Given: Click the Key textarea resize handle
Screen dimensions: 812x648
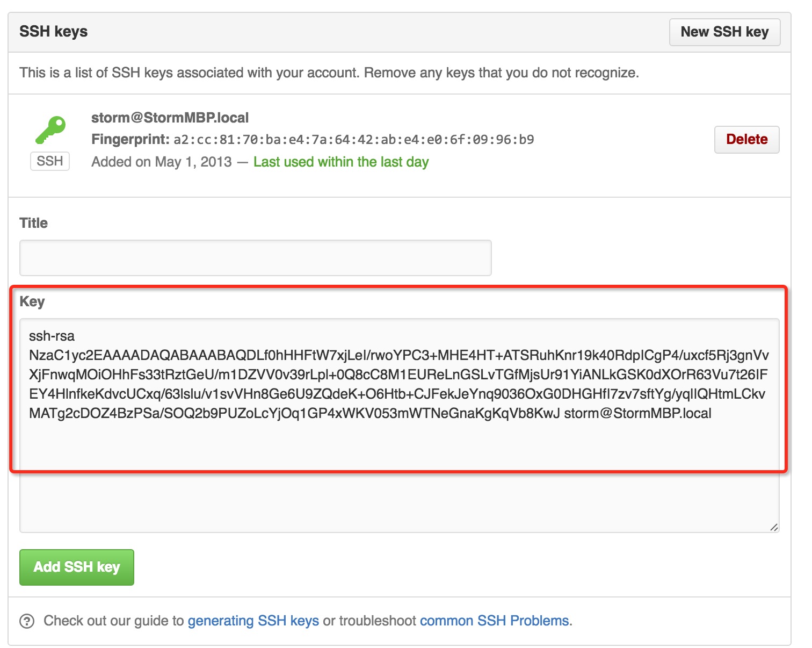Looking at the screenshot, I should (773, 527).
